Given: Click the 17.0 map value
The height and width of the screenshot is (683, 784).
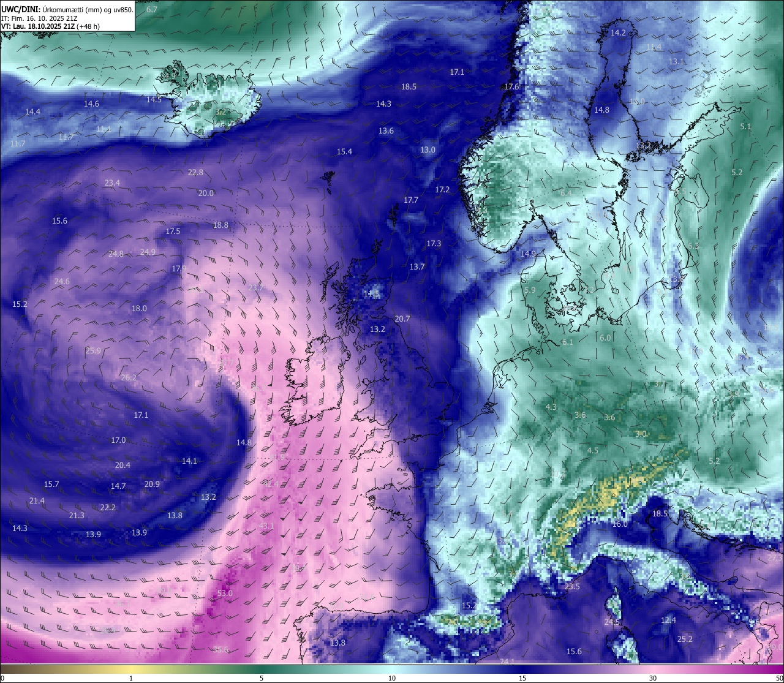Looking at the screenshot, I should point(118,440).
